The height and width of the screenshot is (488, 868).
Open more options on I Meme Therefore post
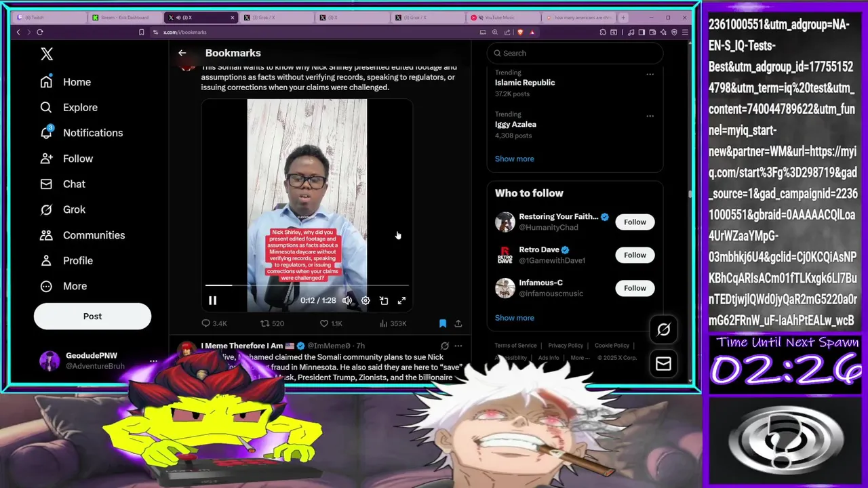[458, 346]
